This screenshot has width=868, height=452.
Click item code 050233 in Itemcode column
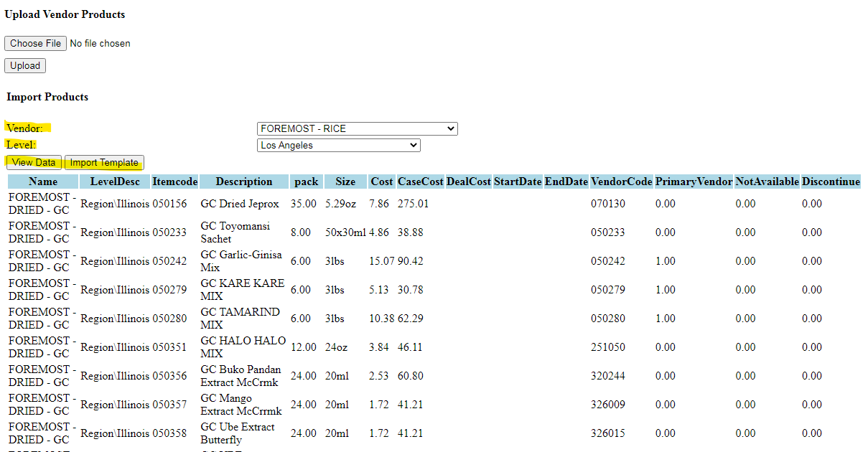click(x=169, y=232)
